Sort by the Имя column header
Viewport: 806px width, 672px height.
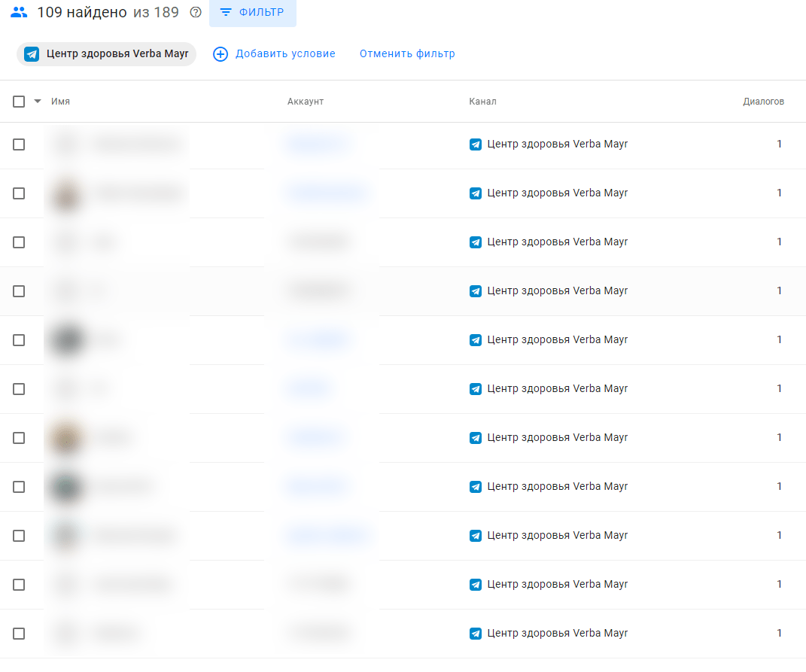point(61,102)
